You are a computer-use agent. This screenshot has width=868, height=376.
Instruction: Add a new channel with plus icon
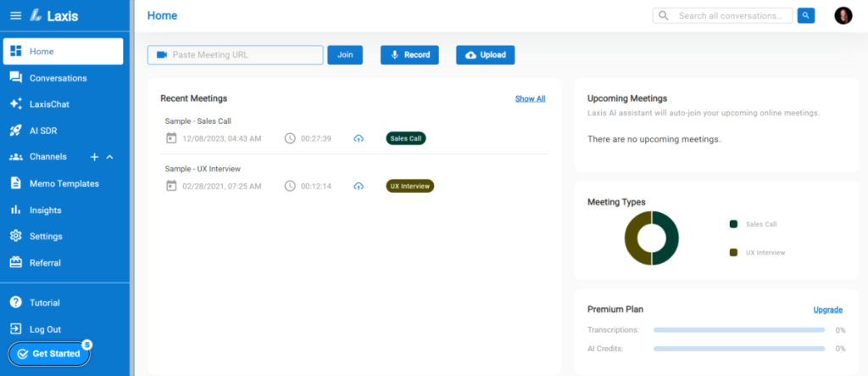(x=95, y=157)
